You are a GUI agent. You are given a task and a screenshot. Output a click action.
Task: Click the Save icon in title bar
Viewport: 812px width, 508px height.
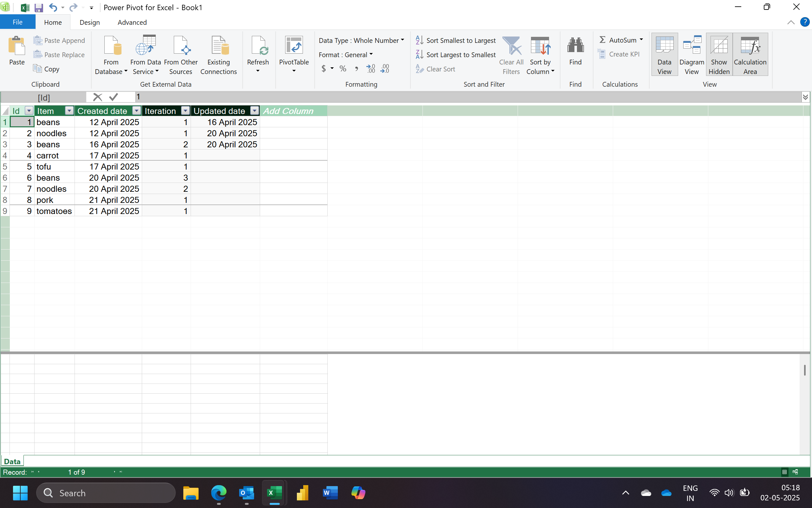point(39,7)
